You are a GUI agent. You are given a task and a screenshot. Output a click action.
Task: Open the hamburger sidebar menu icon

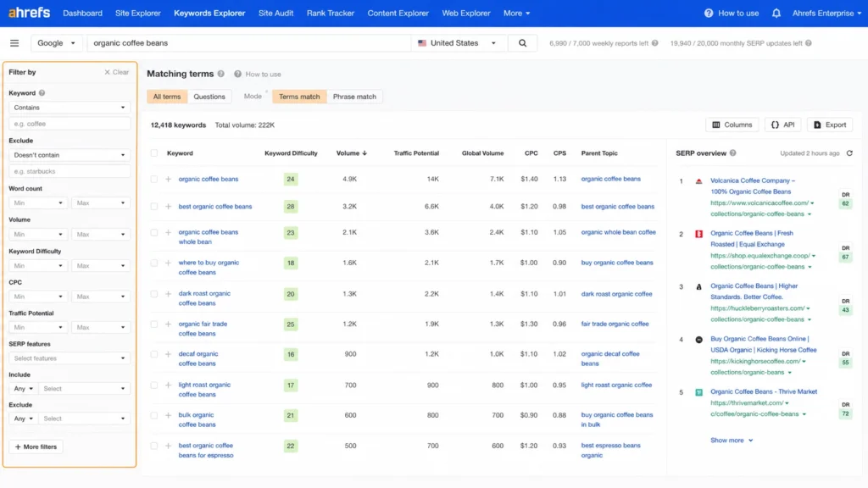[x=14, y=43]
